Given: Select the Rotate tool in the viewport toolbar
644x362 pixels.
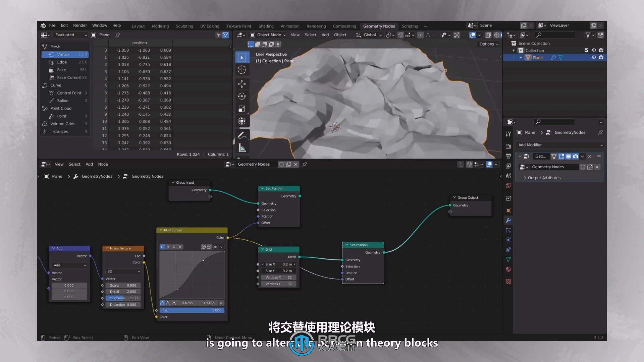Looking at the screenshot, I should point(242,96).
